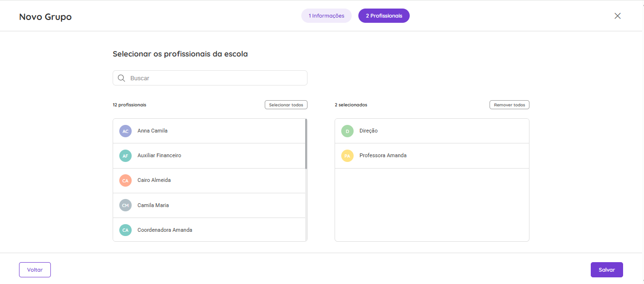Select all professionals with Selecionar todos
The height and width of the screenshot is (284, 644).
(286, 105)
